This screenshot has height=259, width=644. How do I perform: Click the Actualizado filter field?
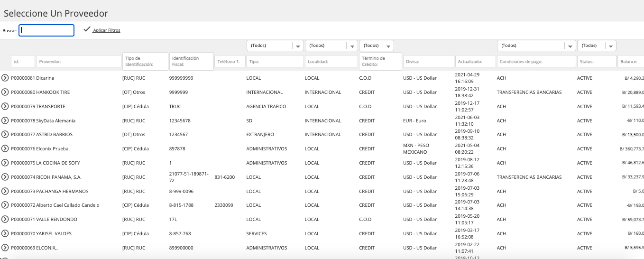(476, 61)
